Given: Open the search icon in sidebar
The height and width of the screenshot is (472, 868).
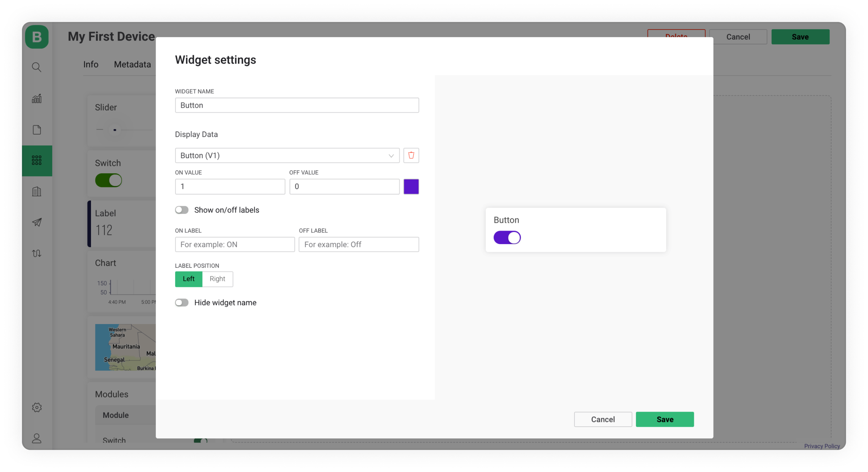Looking at the screenshot, I should pyautogui.click(x=37, y=67).
